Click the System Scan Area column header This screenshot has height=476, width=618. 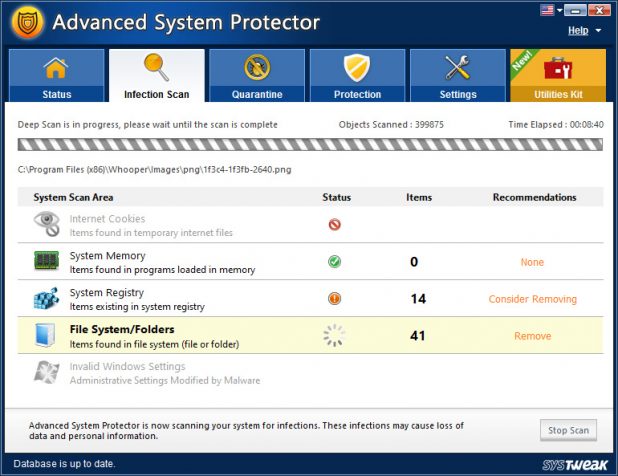[x=73, y=197]
